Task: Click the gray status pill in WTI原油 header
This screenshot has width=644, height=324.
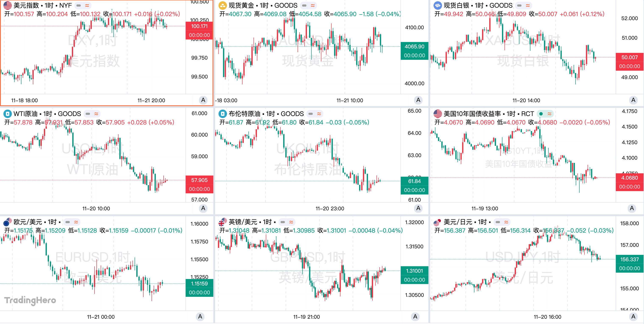Action: coord(88,114)
